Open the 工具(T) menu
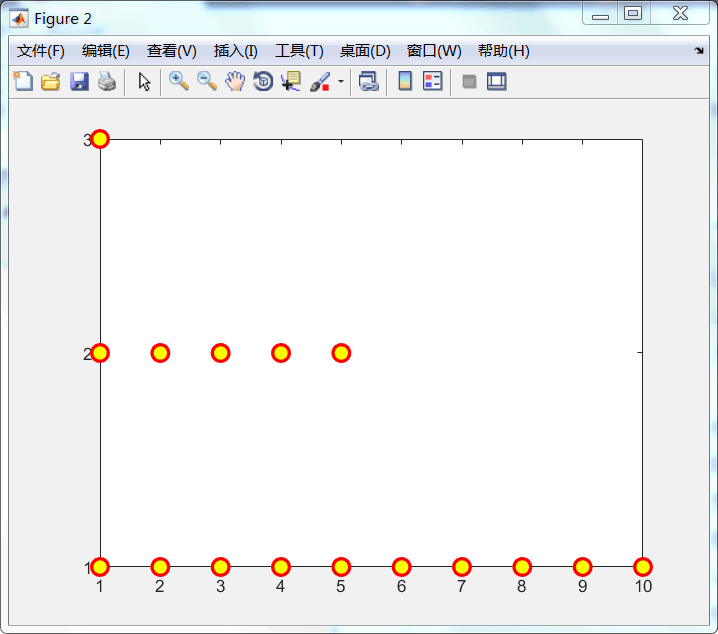 coord(299,51)
